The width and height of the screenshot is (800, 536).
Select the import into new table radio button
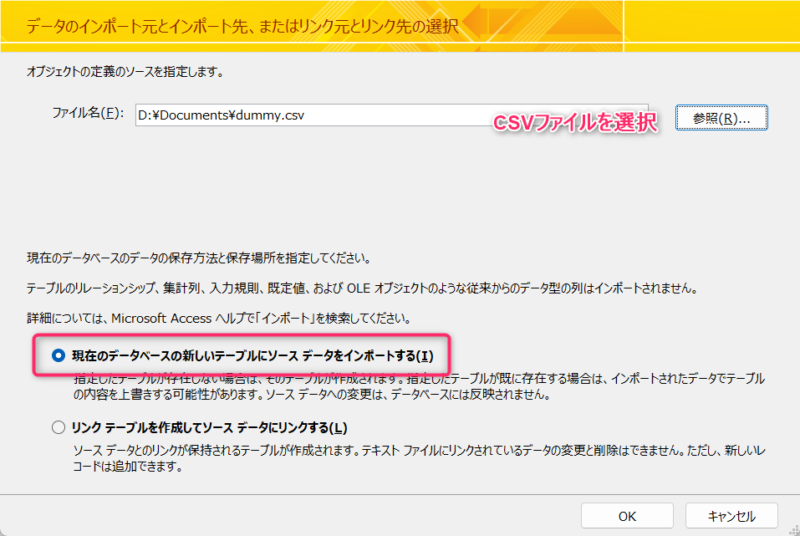click(59, 355)
